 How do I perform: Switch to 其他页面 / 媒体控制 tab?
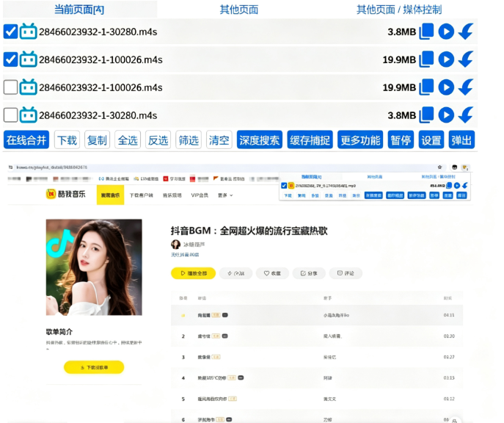coord(399,10)
